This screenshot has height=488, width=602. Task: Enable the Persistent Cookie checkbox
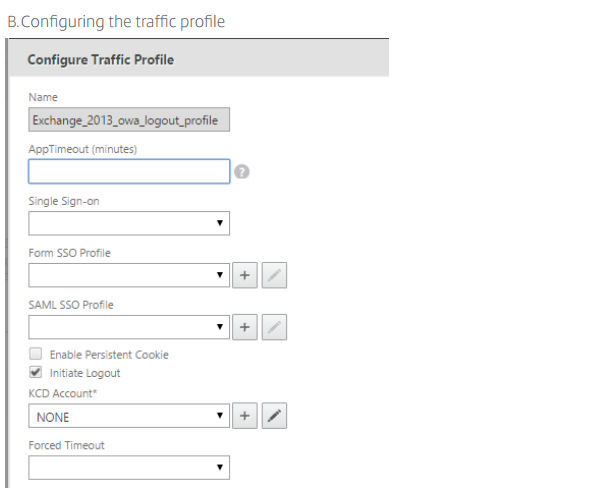[x=35, y=355]
